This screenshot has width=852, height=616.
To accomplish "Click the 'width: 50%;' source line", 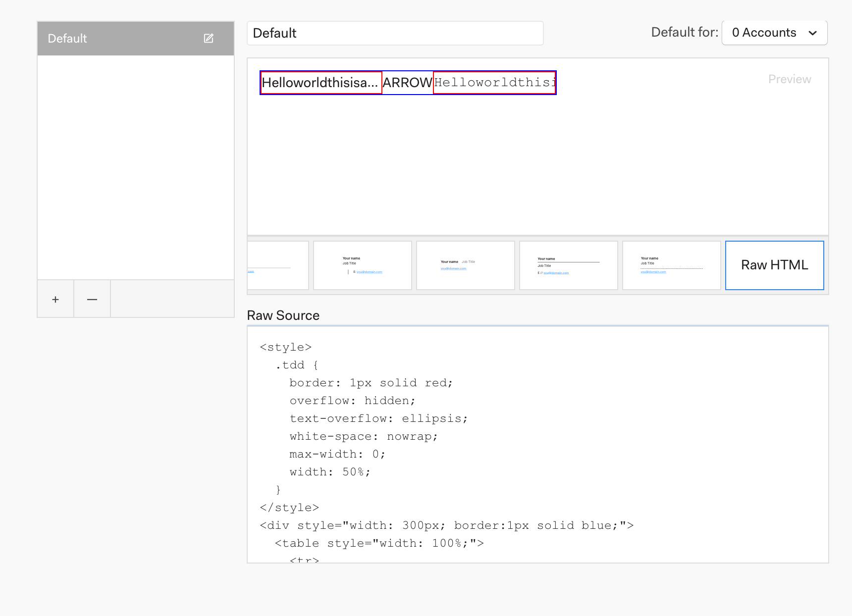I will pos(330,472).
